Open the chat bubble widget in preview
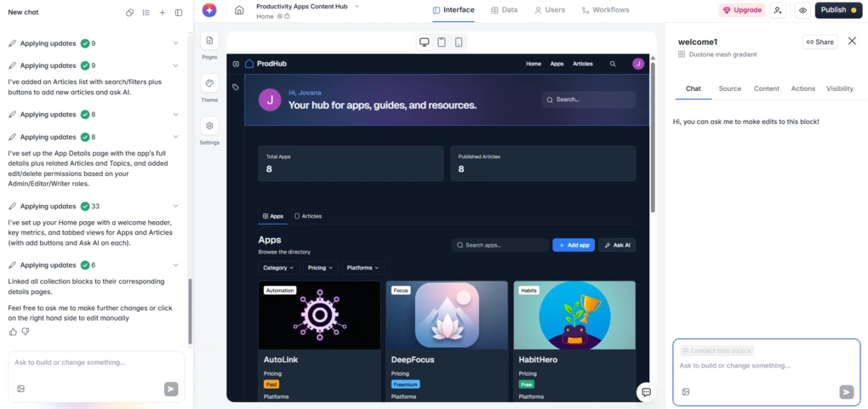Screen dimensions: 868x409 coord(645,392)
